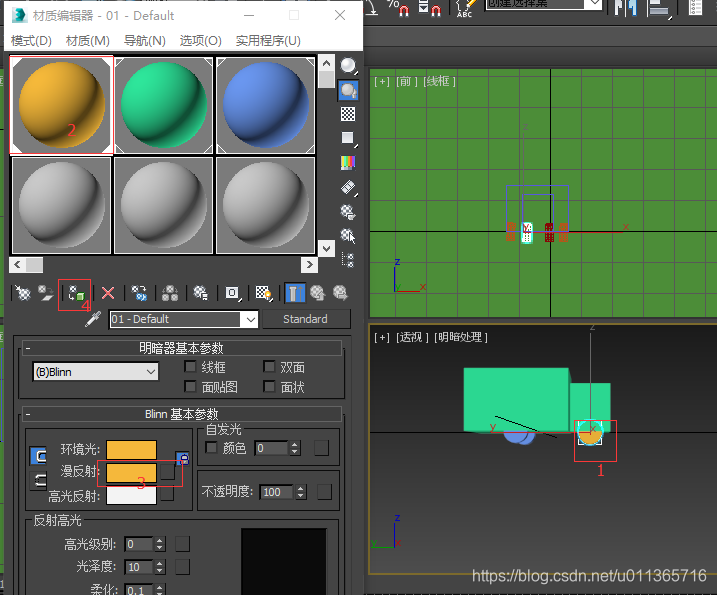Open 材质(M) menu
This screenshot has width=717, height=595.
point(88,41)
